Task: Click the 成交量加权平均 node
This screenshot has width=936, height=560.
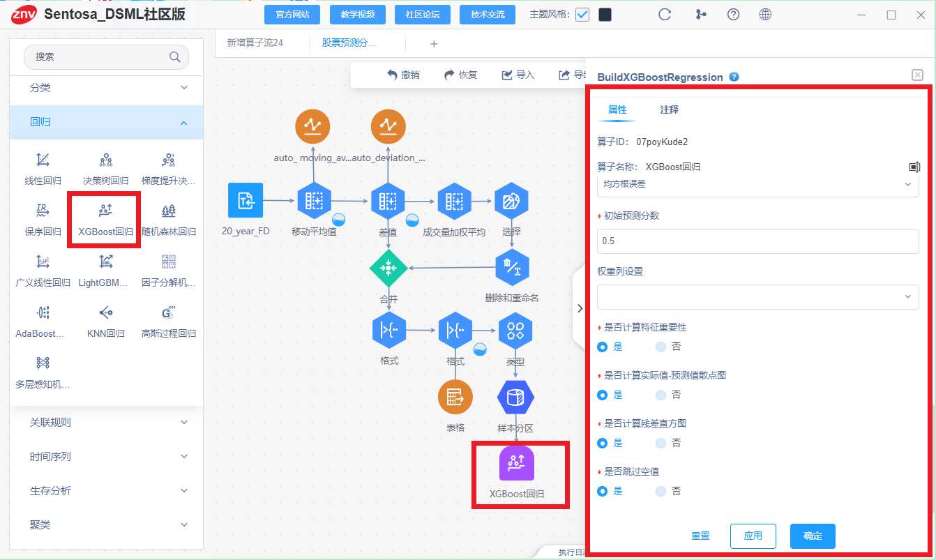Action: click(x=454, y=201)
